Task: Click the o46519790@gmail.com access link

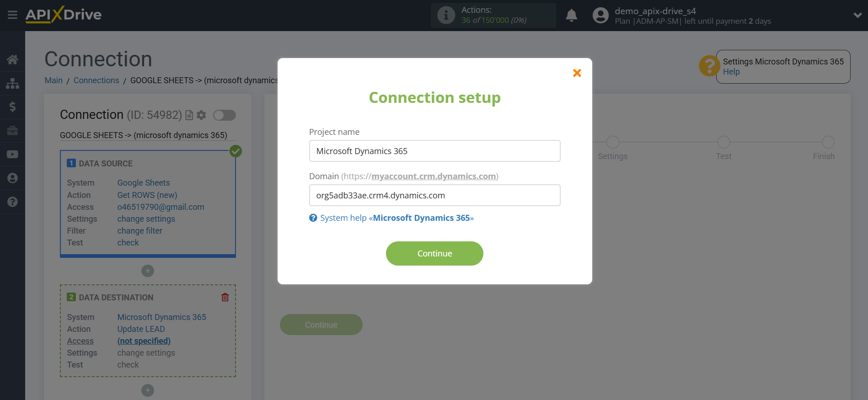Action: (x=161, y=207)
